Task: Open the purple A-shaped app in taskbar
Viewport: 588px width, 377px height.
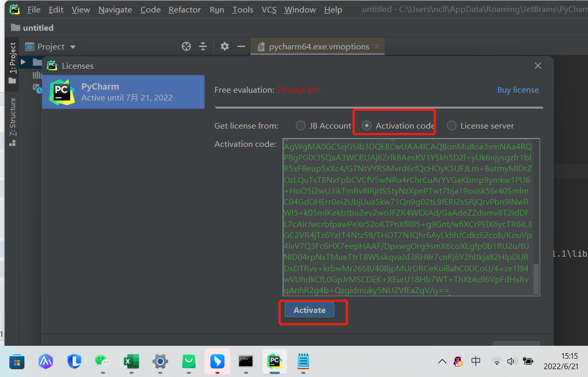Action: [46, 361]
